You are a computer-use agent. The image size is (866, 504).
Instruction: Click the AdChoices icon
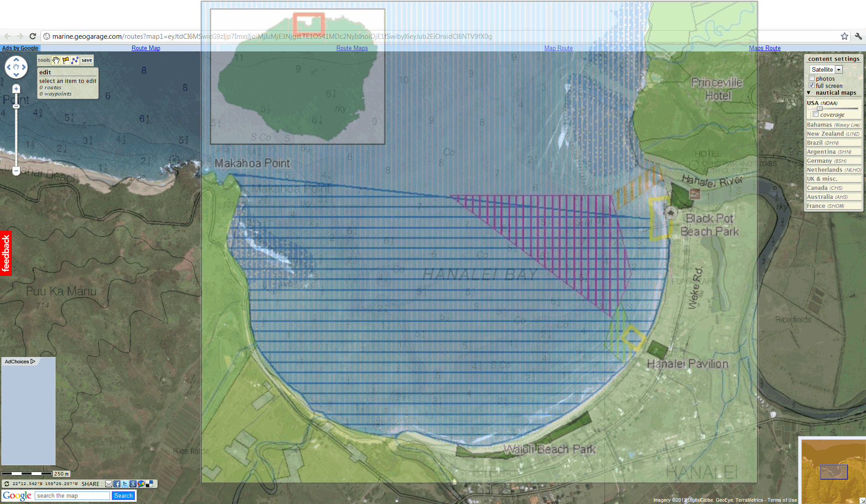point(33,362)
